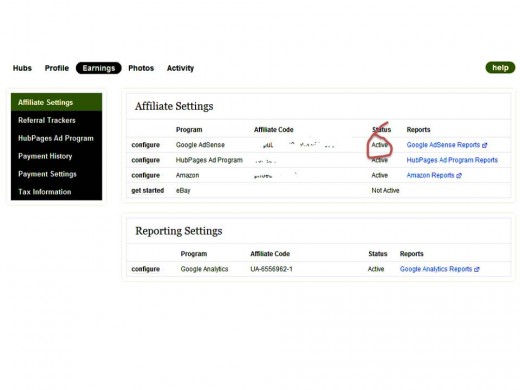This screenshot has width=520, height=390.
Task: Open Google AdSense Reports link
Action: point(443,145)
